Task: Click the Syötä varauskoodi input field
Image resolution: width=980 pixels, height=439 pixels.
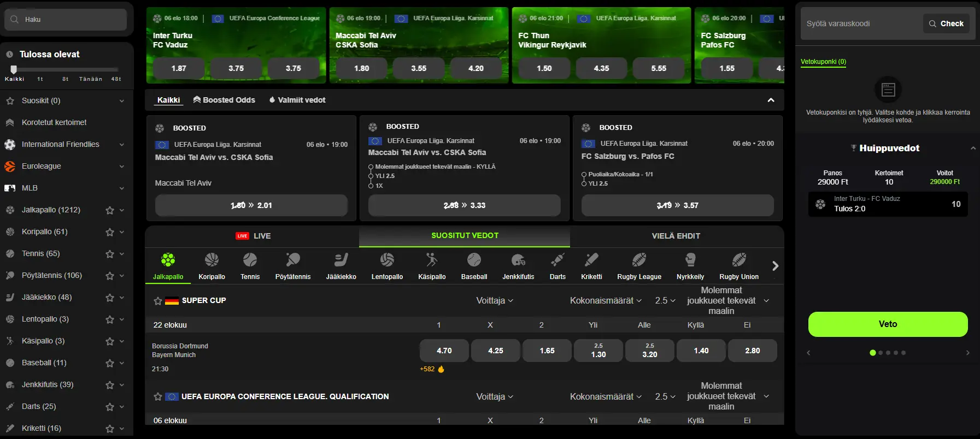Action: (862, 23)
